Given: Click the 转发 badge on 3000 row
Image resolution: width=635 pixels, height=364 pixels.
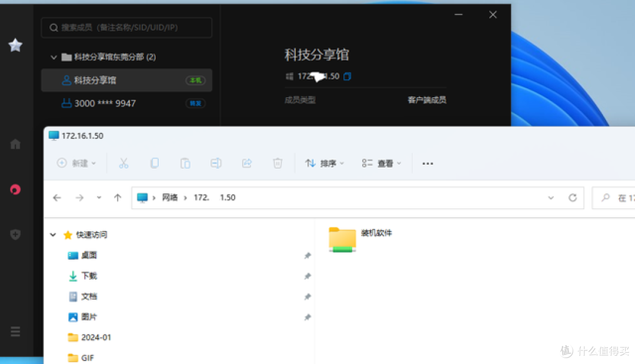Looking at the screenshot, I should (196, 103).
